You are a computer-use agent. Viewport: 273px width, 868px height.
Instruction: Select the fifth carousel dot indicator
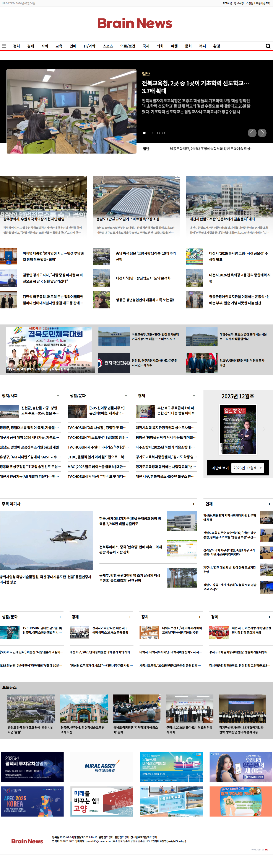(x=163, y=133)
